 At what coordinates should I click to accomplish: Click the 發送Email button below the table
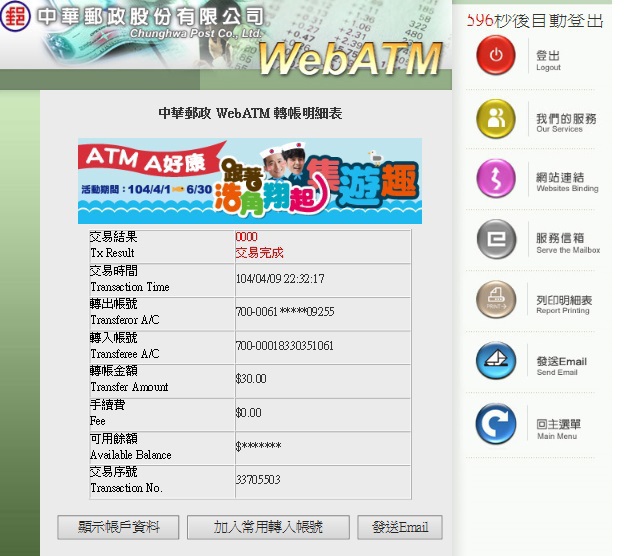(x=400, y=527)
